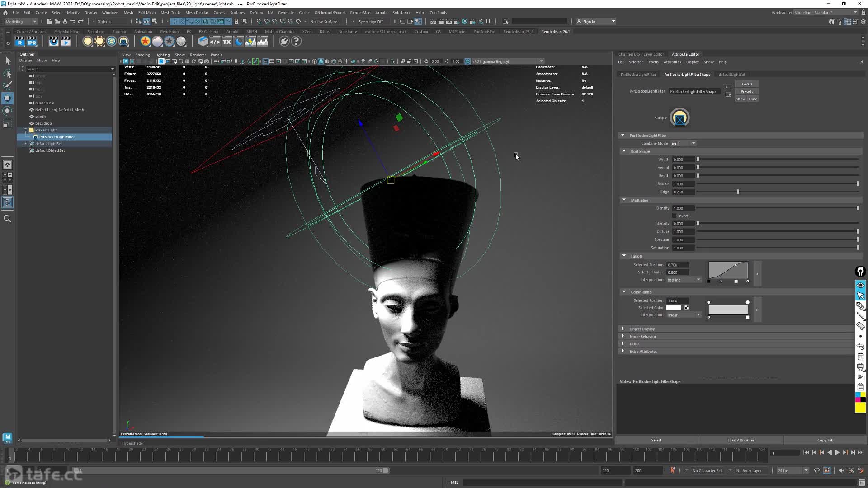Toggle the audio speaker icon at bottom right
This screenshot has height=488, width=868.
(x=841, y=470)
